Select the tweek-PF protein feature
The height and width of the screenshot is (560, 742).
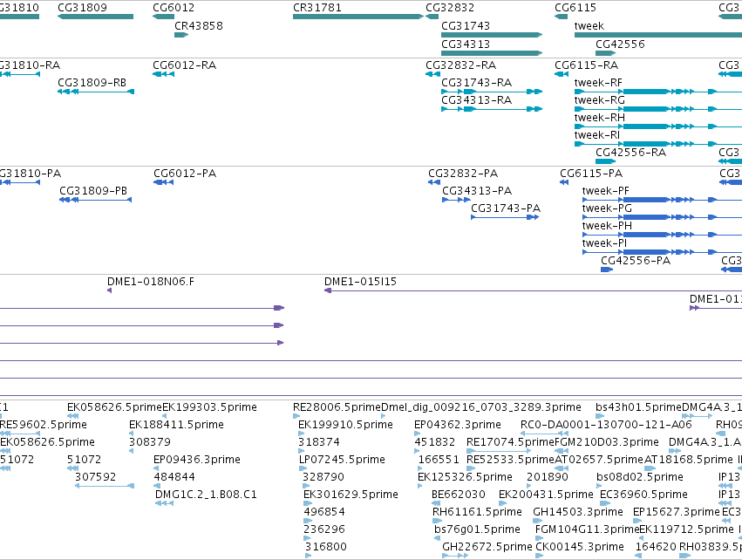click(662, 200)
